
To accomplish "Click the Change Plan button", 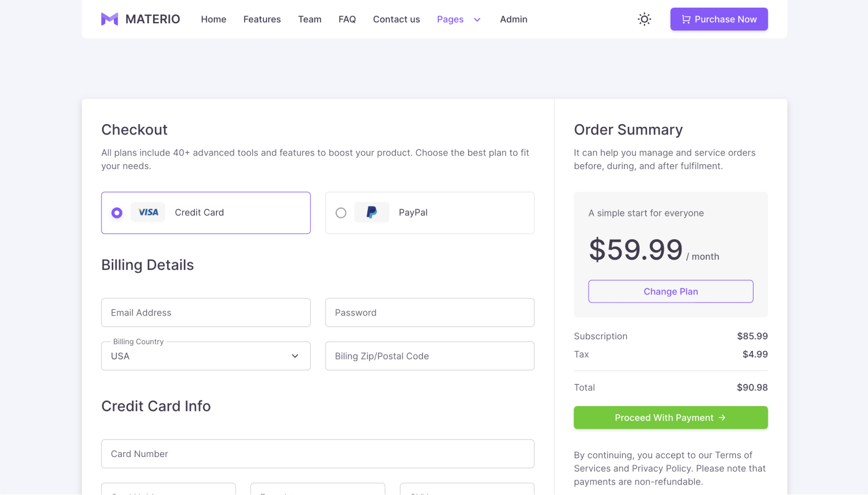I will tap(671, 292).
